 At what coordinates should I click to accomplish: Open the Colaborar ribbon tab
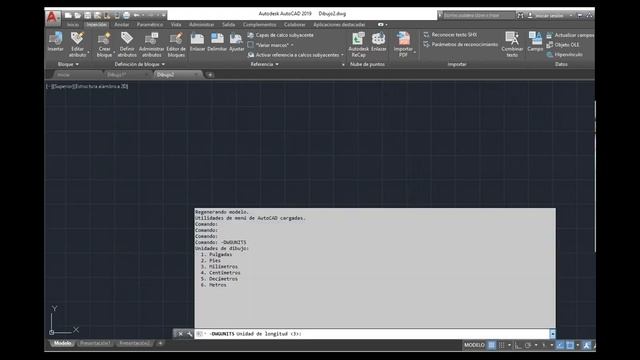pyautogui.click(x=295, y=25)
